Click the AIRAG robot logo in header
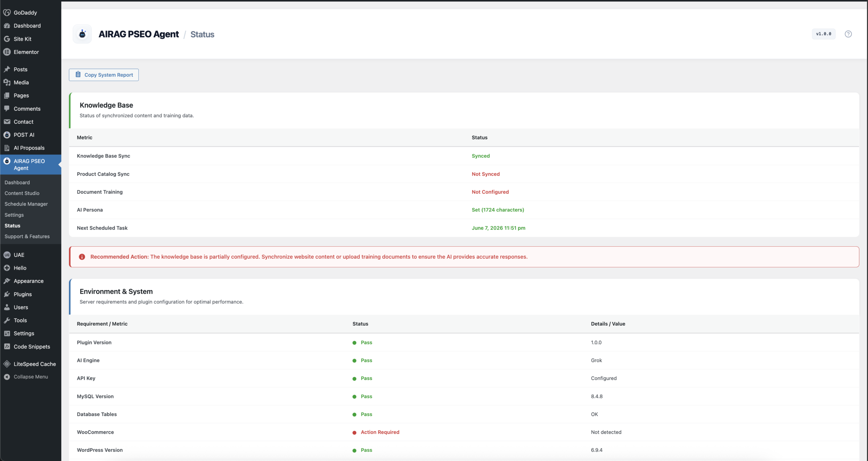The height and width of the screenshot is (461, 868). 82,34
